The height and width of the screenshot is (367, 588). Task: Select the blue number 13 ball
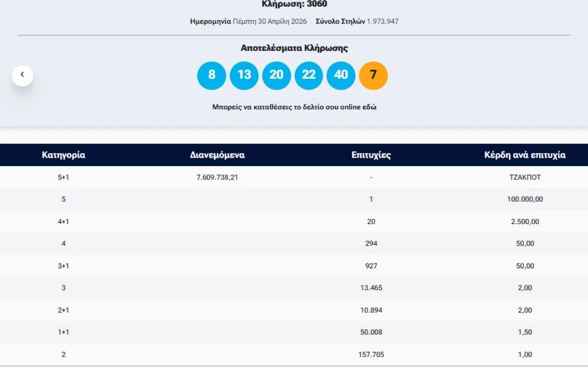pyautogui.click(x=244, y=75)
